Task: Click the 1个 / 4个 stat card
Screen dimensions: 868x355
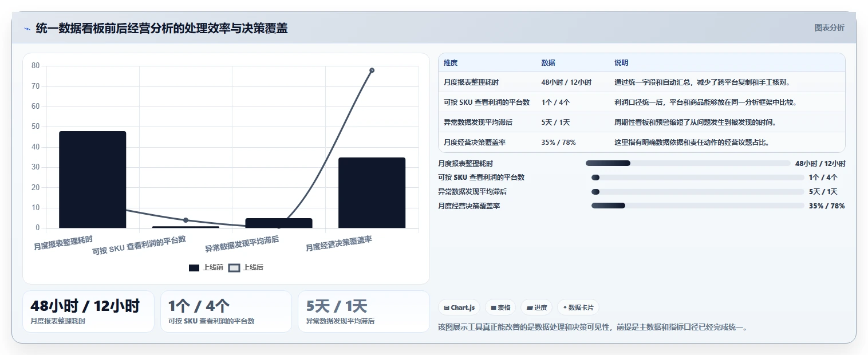Action: [x=226, y=311]
